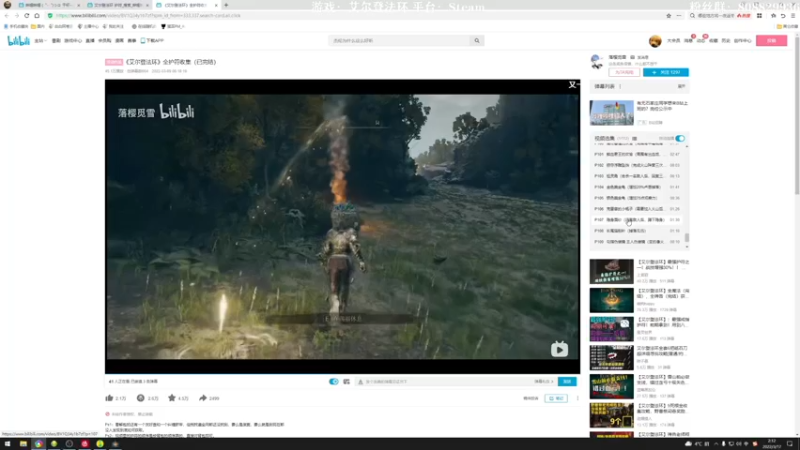The width and height of the screenshot is (800, 450).
Task: Click Windows Start button on taskbar
Action: click(x=7, y=444)
